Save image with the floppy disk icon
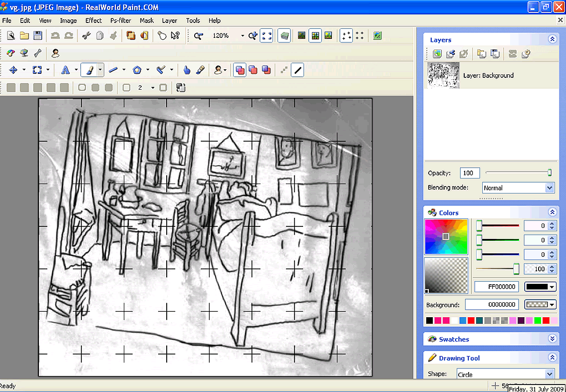The height and width of the screenshot is (392, 566). tap(37, 35)
